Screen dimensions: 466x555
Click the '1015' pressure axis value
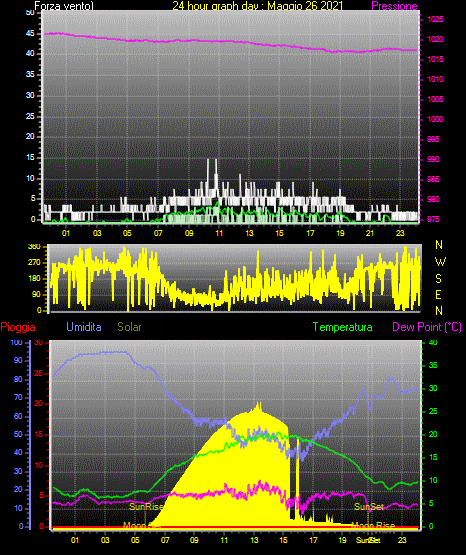tap(436, 59)
